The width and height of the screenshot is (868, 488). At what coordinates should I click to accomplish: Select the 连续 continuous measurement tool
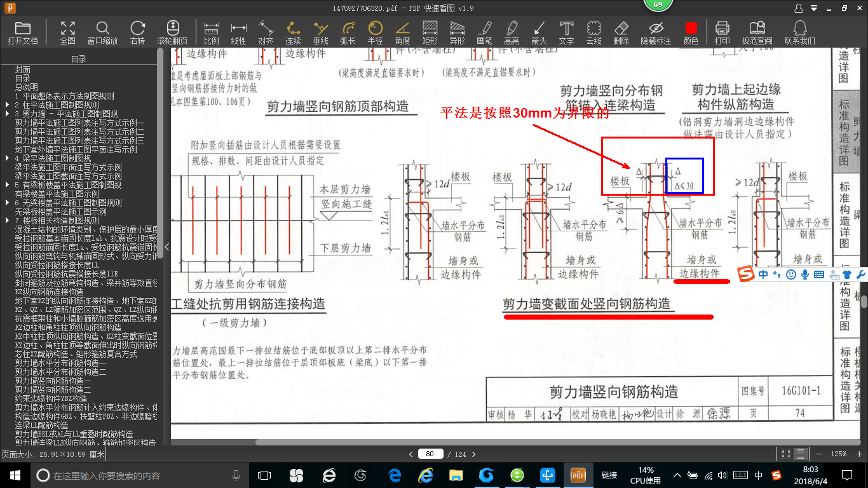tap(293, 32)
